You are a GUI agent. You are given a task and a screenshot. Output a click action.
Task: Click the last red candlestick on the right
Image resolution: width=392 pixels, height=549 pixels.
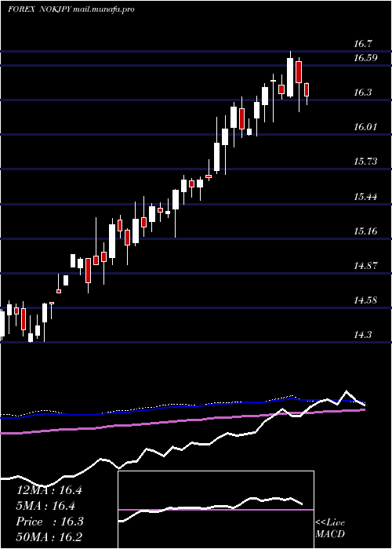[307, 89]
